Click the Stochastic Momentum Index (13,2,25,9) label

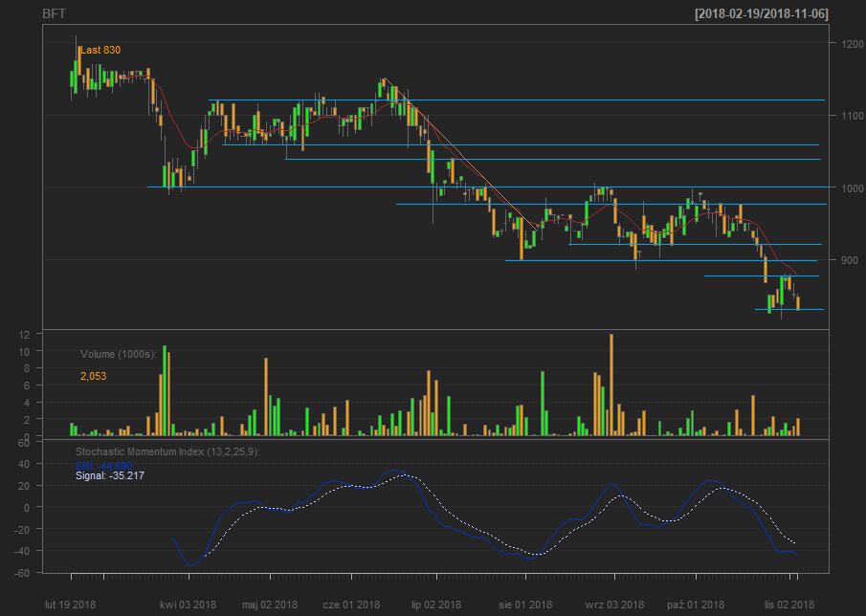(167, 452)
